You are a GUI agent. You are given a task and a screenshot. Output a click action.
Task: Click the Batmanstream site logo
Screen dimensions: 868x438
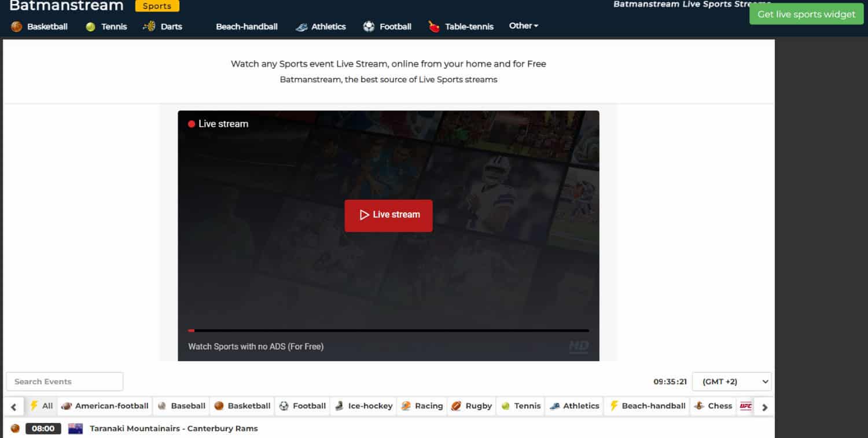67,6
